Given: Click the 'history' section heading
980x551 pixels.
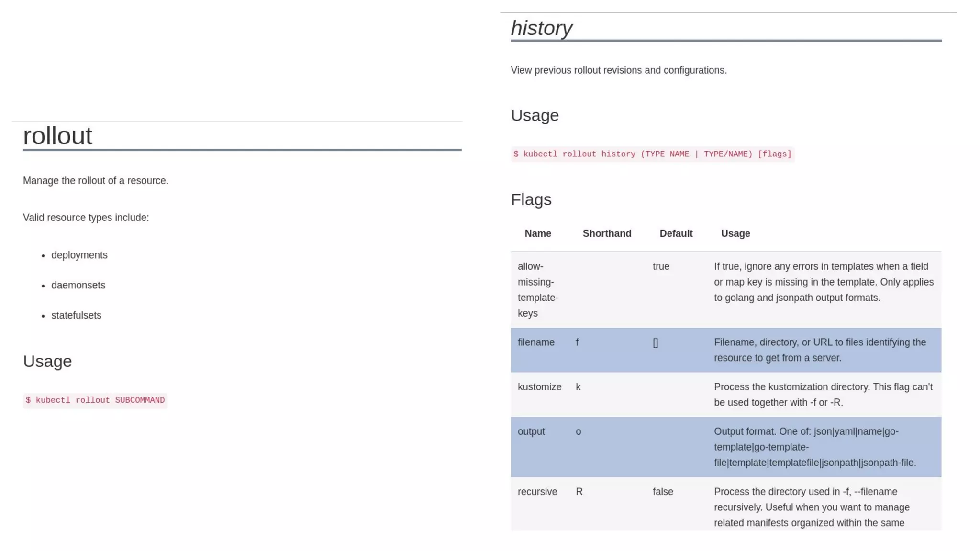Looking at the screenshot, I should [541, 28].
